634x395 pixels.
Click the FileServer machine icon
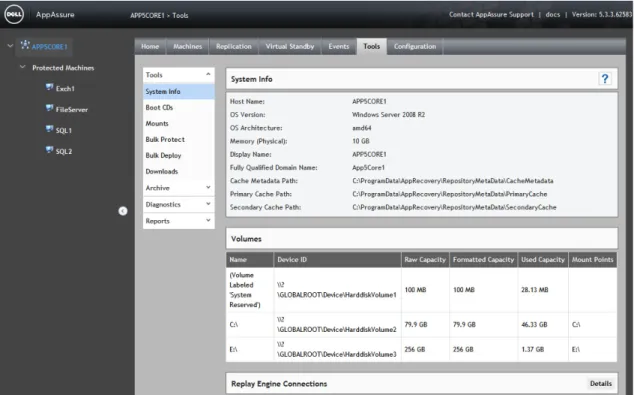(49, 108)
